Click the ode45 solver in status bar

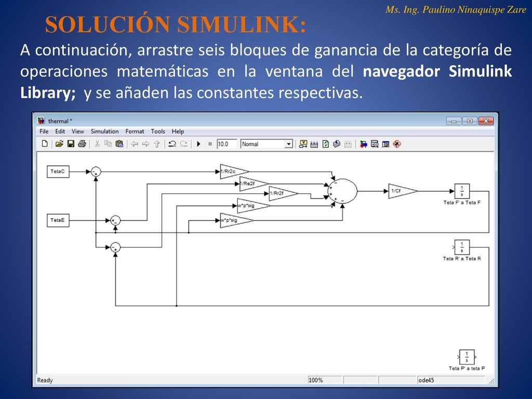[x=426, y=380]
